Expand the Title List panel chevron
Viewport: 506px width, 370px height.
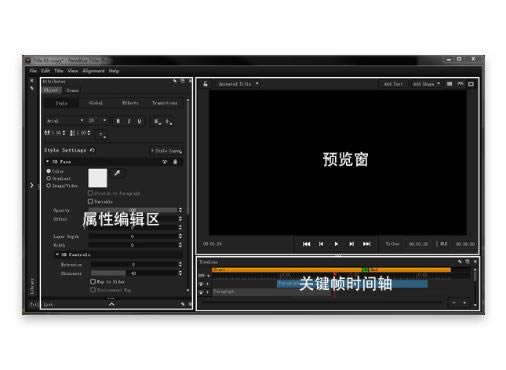click(112, 304)
